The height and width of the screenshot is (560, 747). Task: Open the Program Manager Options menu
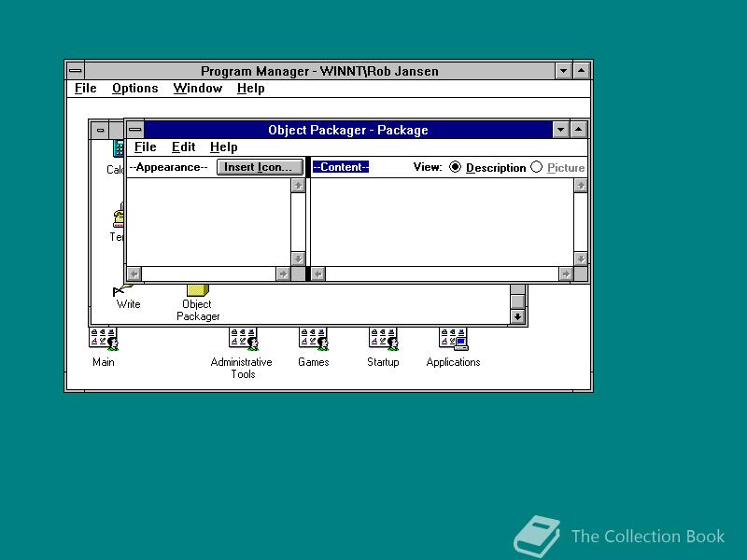tap(134, 89)
